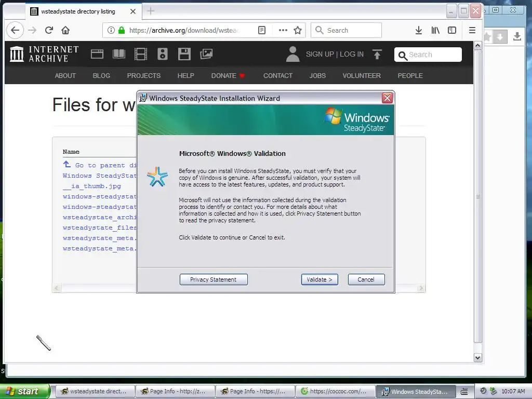Click the Internet Archive search box
This screenshot has height=399, width=532.
click(x=428, y=55)
